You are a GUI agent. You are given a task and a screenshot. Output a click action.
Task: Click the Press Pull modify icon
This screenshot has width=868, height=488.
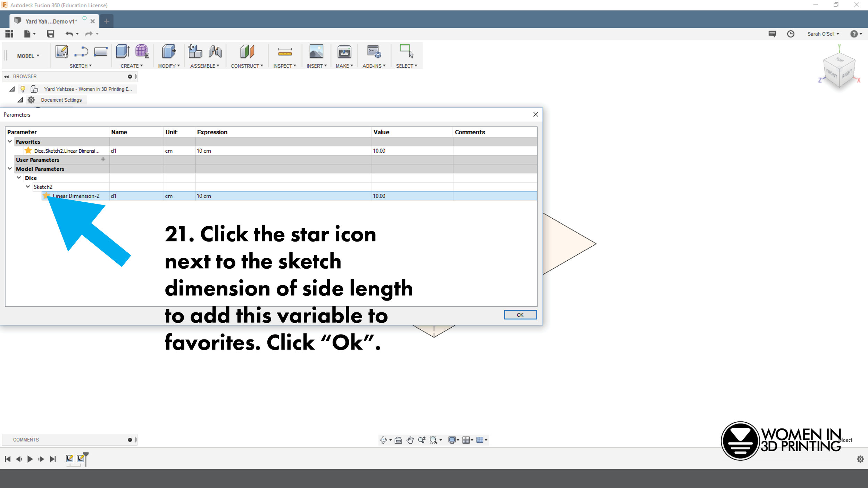(x=169, y=51)
